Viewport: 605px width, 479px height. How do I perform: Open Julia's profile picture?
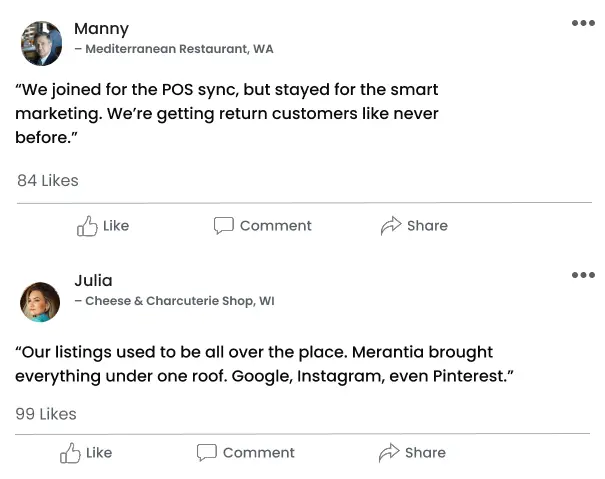tap(41, 301)
